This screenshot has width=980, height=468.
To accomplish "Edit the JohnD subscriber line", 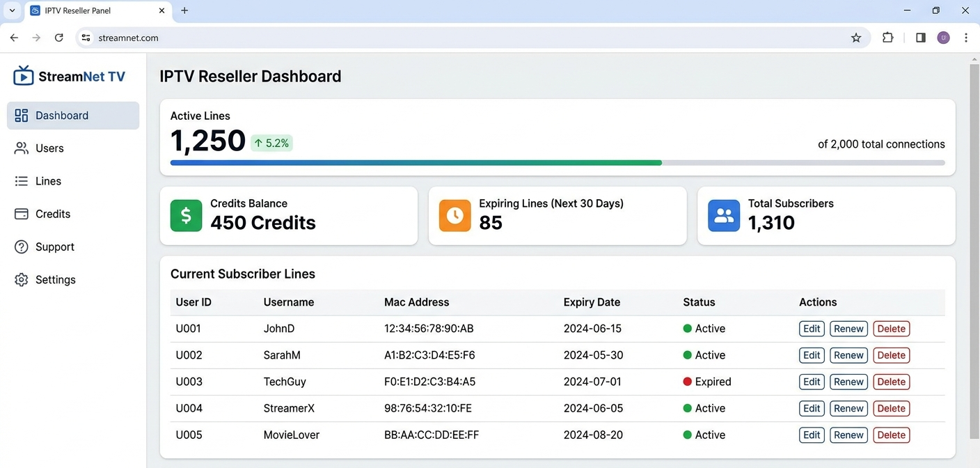I will [812, 329].
